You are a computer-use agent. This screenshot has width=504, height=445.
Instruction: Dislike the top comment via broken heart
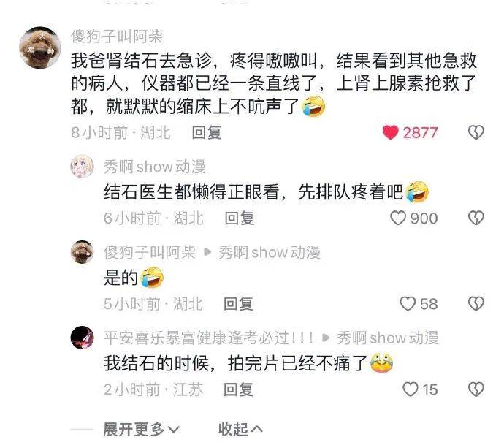[x=476, y=132]
